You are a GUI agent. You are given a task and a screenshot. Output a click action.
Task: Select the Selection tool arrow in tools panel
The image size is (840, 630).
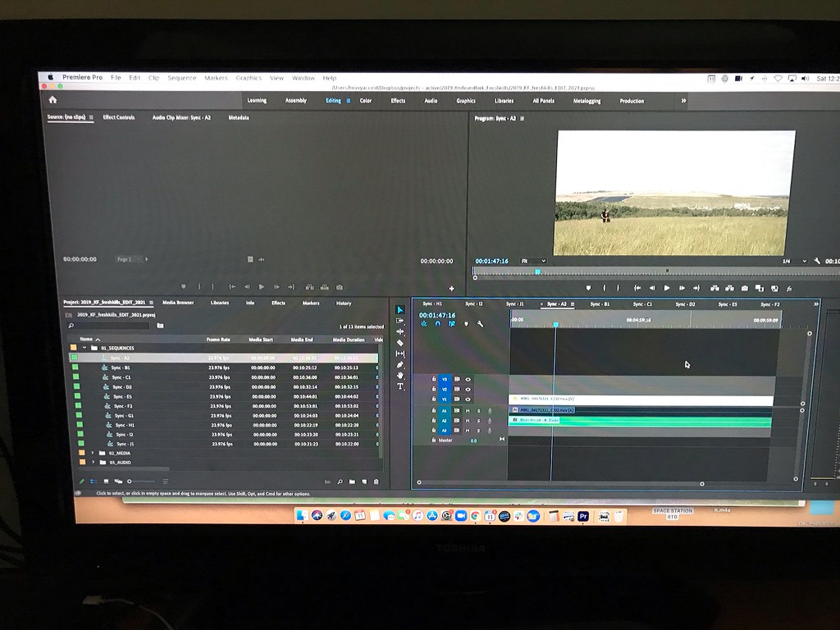pyautogui.click(x=399, y=309)
